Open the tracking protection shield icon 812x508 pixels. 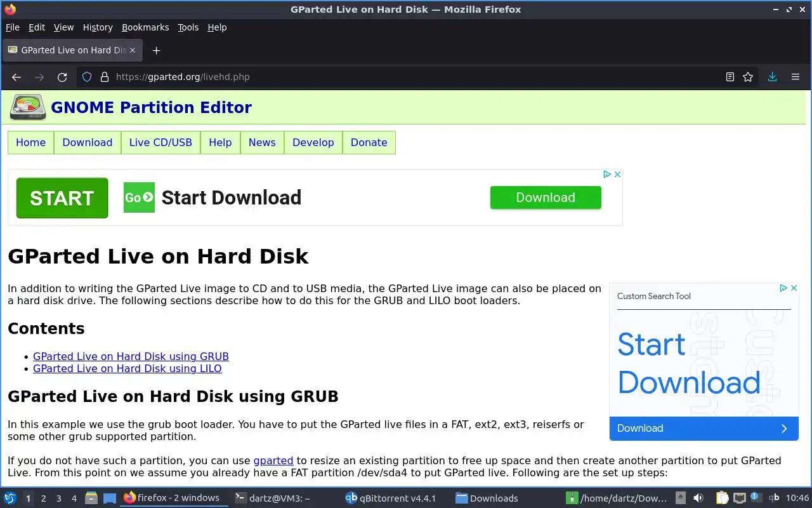click(88, 77)
